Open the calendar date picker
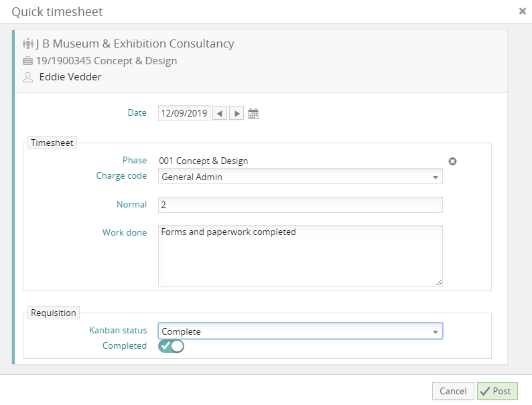Screen dimensions: 532x405 (x=253, y=114)
